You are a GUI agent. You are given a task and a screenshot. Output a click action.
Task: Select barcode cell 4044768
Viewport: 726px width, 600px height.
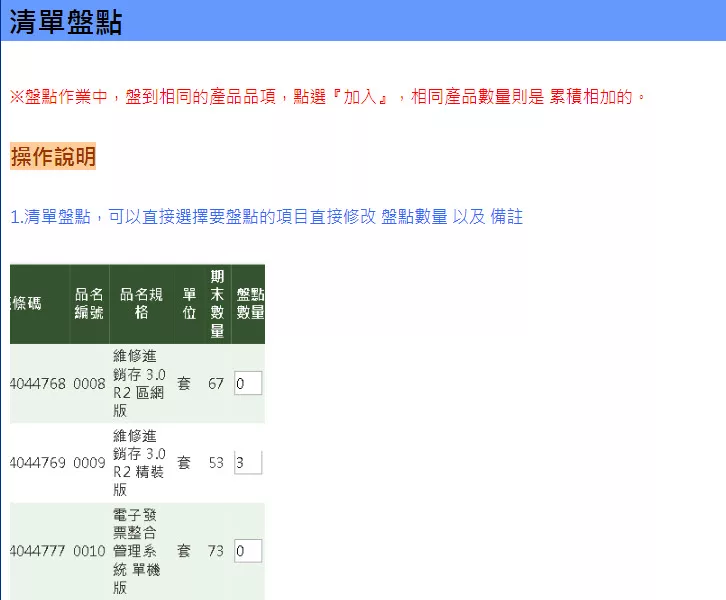(x=38, y=384)
